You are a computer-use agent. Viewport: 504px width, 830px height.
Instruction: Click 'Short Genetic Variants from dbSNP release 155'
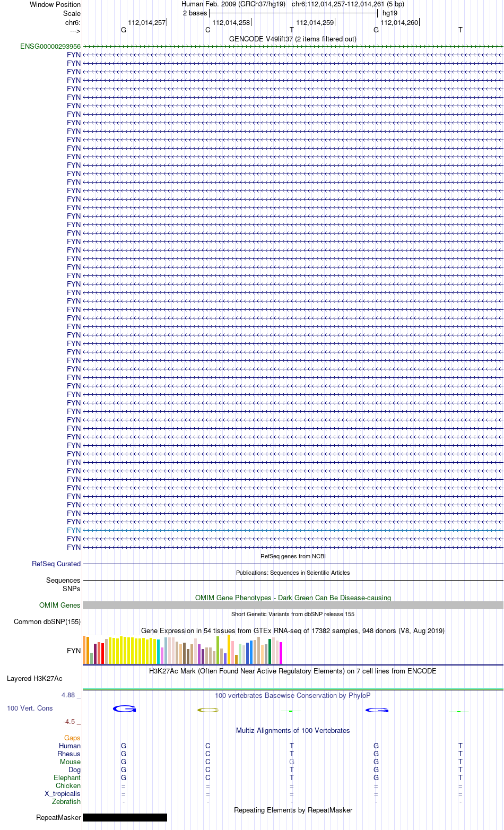(293, 614)
